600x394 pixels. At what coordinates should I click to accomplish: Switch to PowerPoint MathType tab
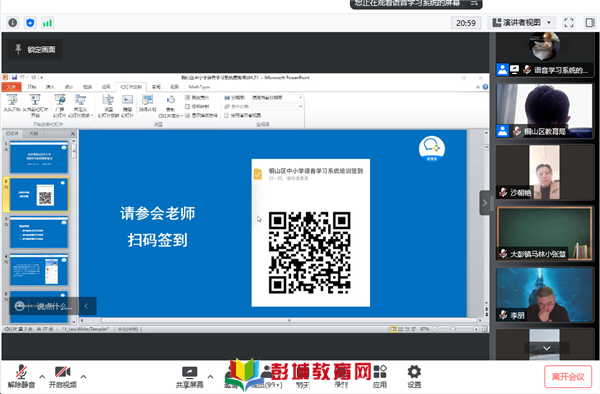pos(199,87)
